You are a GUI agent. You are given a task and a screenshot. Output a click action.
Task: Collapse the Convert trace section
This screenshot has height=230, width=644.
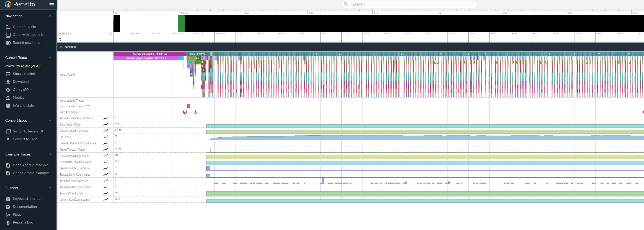pos(50,121)
